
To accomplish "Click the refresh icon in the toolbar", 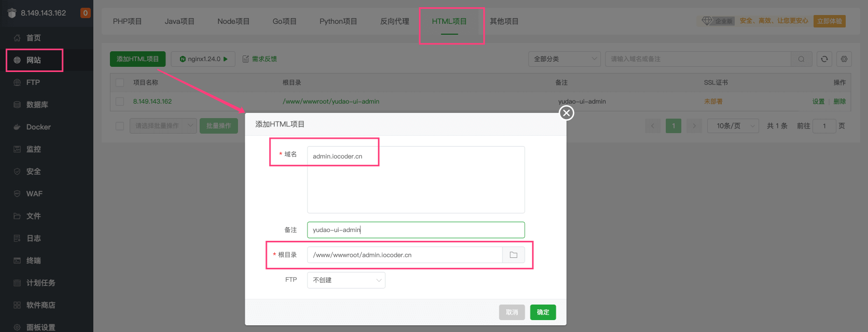I will click(824, 59).
